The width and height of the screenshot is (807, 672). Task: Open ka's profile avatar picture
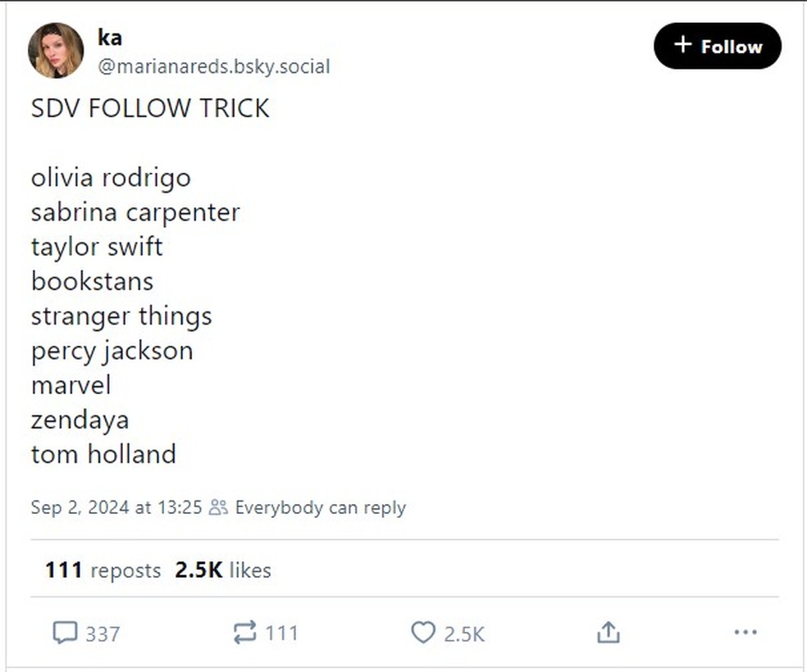pos(56,50)
